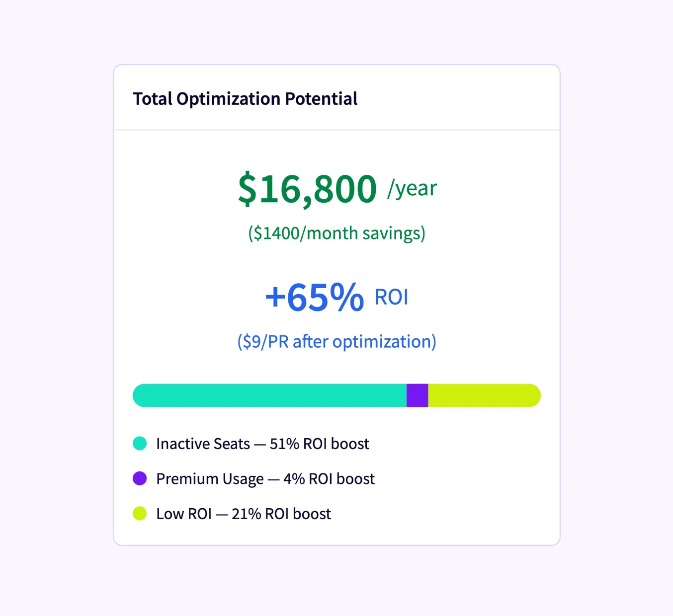Click the Premium Usage legend name
673x616 pixels.
[210, 479]
